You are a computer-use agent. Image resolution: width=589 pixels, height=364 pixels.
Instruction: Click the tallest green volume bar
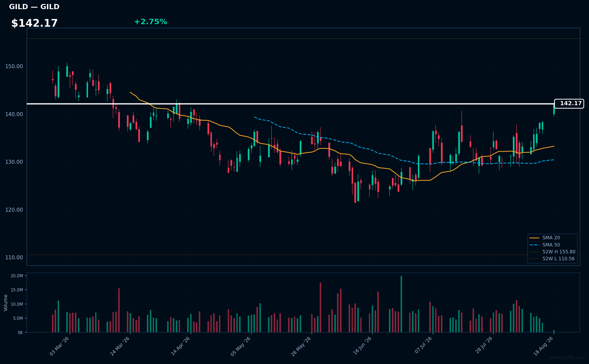(x=401, y=304)
